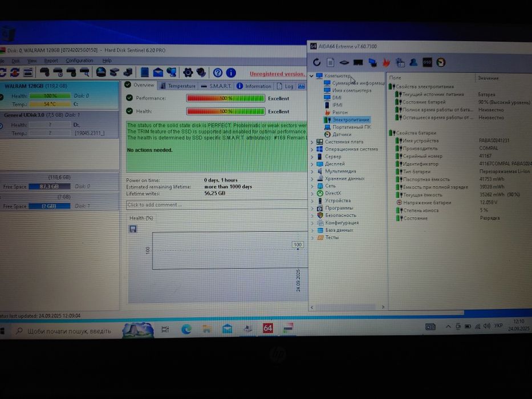Expand the Хранение данных tree node

[x=312, y=179]
